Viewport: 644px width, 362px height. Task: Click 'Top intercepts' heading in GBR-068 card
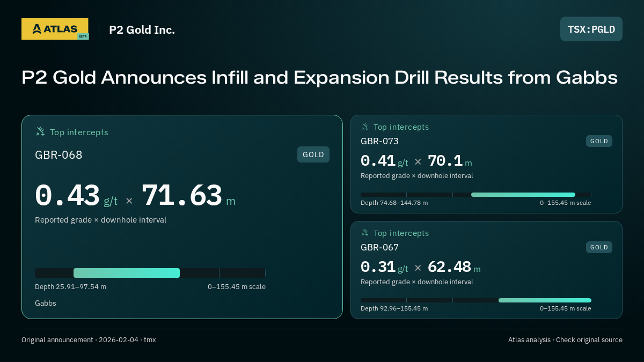point(79,132)
